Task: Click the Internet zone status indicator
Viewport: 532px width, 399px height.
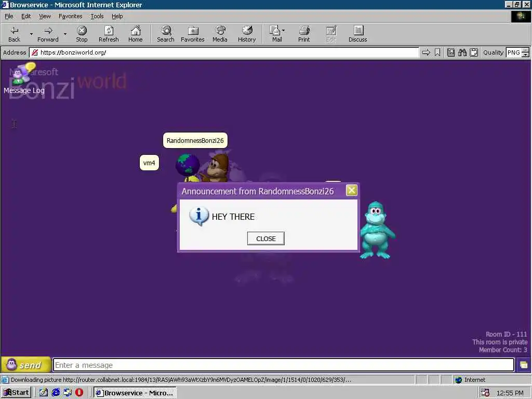Action: click(470, 380)
